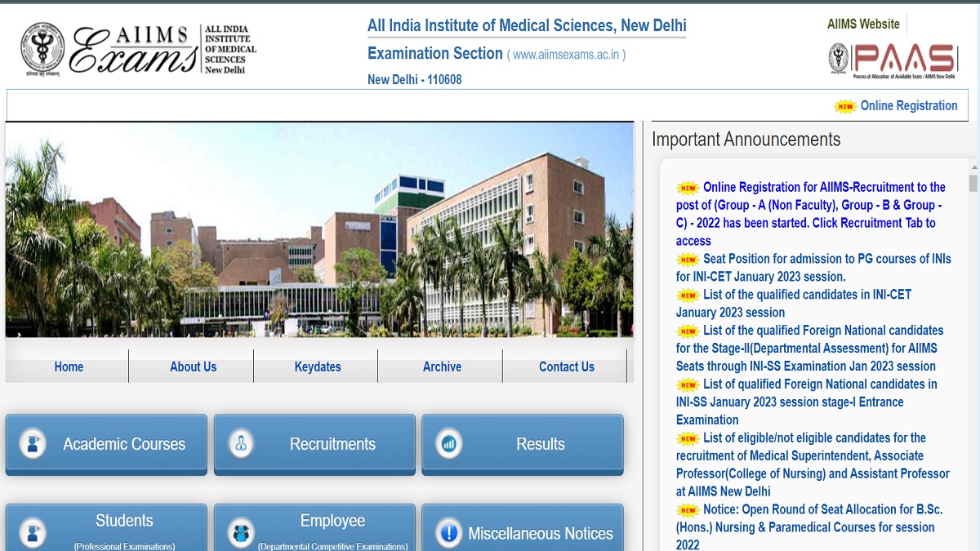Click the Recruitments person icon
The height and width of the screenshot is (551, 980).
click(241, 444)
